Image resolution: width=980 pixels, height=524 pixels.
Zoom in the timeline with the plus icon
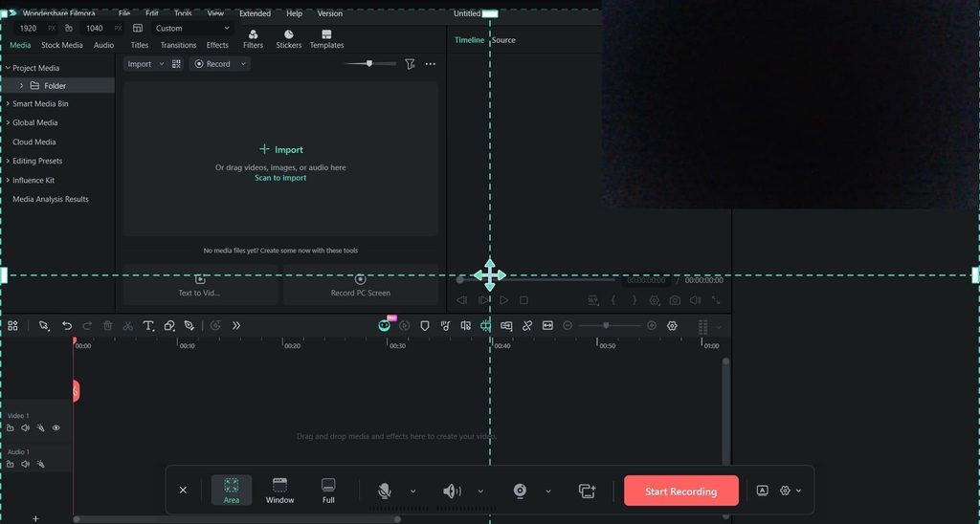pos(651,325)
